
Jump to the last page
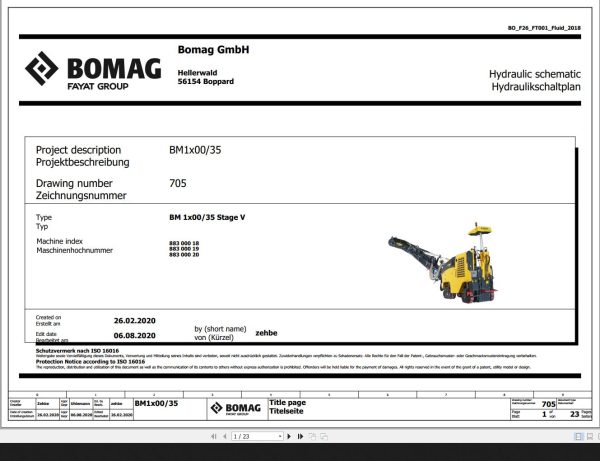300,436
